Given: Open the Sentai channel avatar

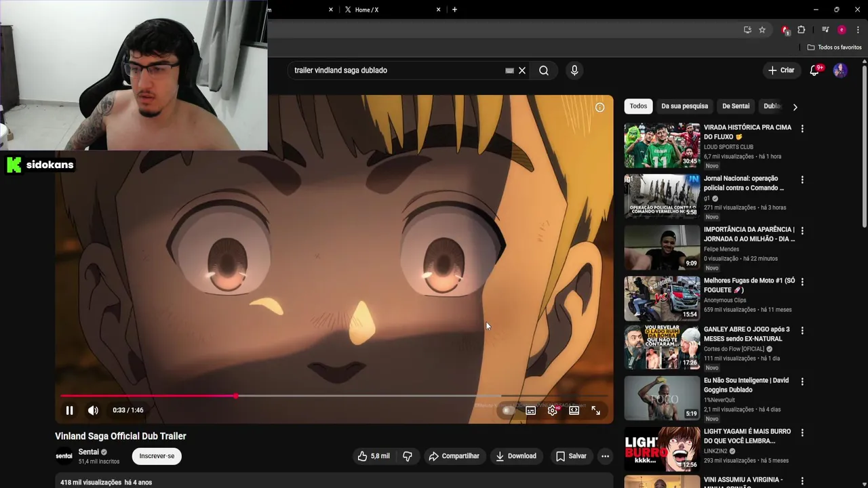Looking at the screenshot, I should 64,456.
